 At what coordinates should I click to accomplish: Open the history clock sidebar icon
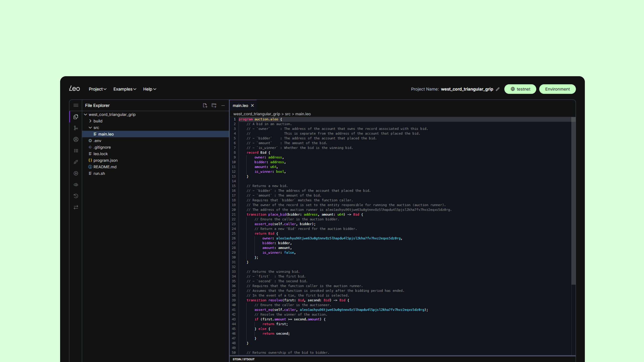(x=76, y=196)
